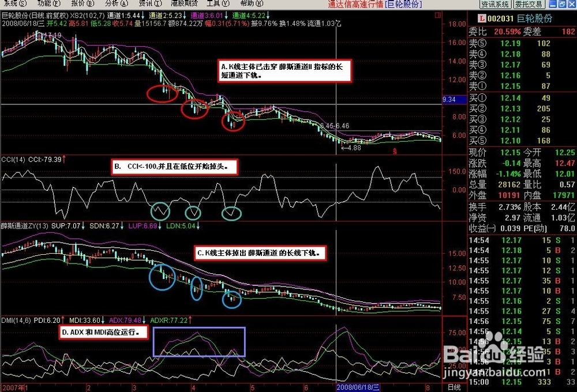Open the 资讯(I) menu
This screenshot has height=392, width=577.
(150, 3)
